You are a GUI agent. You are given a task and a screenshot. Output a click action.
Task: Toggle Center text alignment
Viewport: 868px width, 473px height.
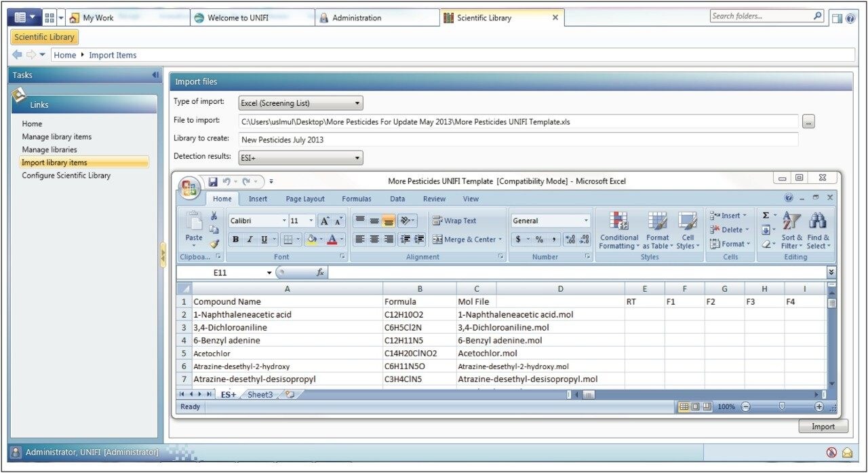point(374,239)
